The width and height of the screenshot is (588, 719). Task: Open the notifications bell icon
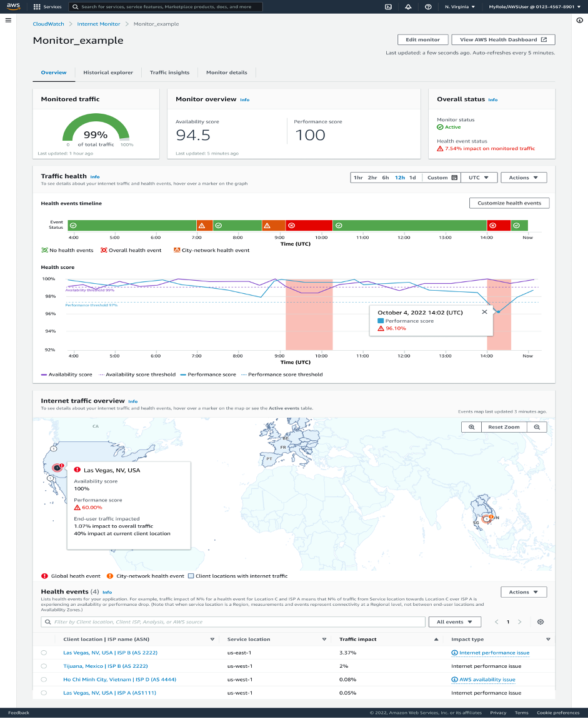point(408,7)
